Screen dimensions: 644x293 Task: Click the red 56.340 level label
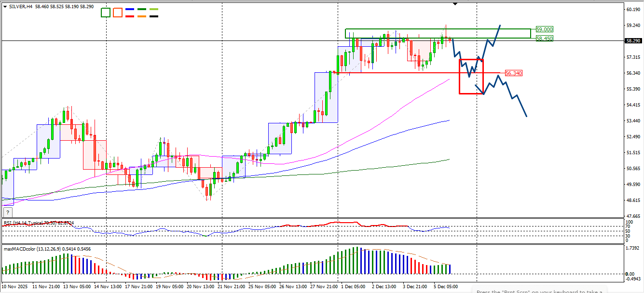point(513,73)
